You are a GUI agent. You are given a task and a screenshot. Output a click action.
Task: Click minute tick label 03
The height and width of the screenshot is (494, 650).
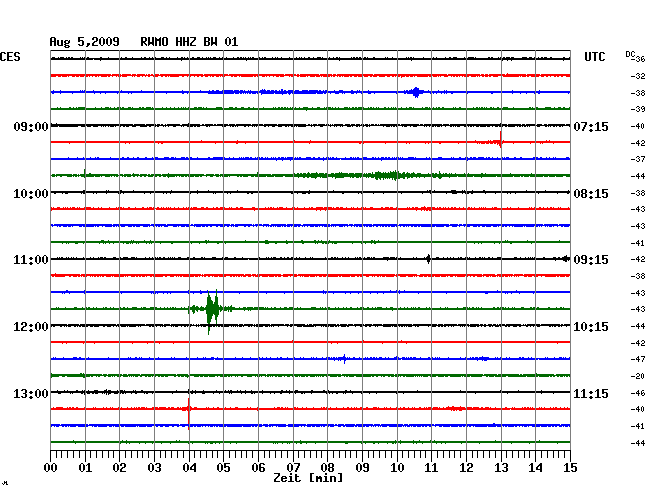click(x=154, y=467)
